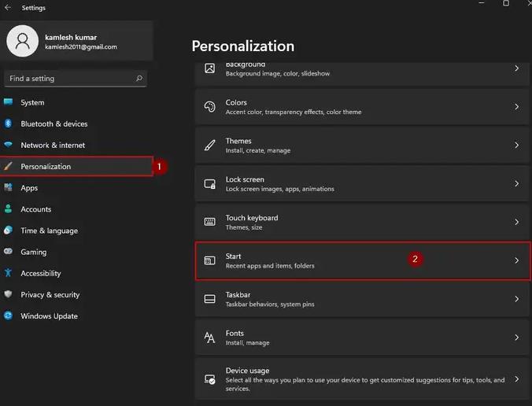Click the Device usage icon

(x=209, y=379)
